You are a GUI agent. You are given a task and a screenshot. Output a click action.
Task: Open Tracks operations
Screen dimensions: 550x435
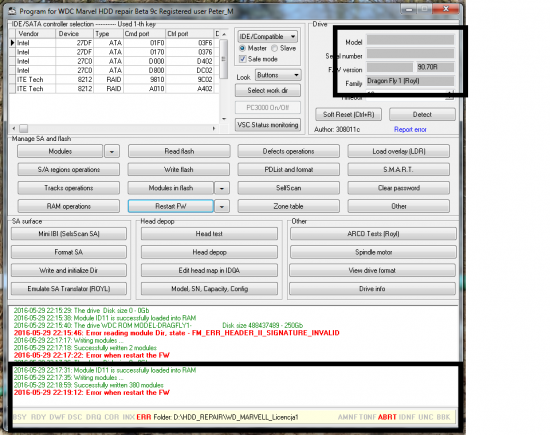69,188
